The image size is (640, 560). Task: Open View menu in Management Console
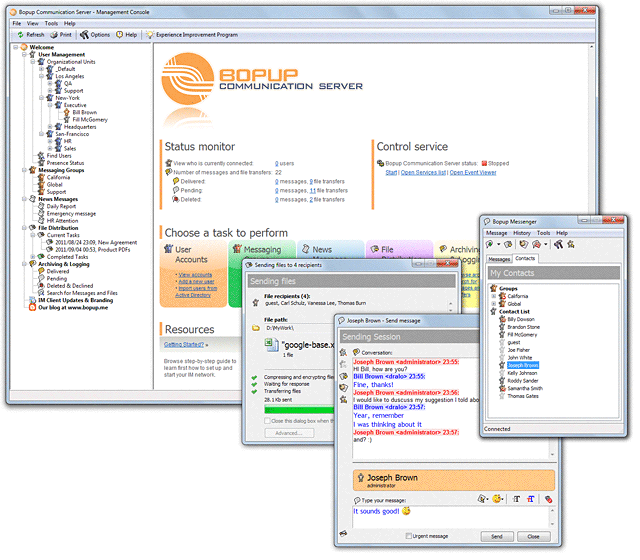click(x=33, y=24)
